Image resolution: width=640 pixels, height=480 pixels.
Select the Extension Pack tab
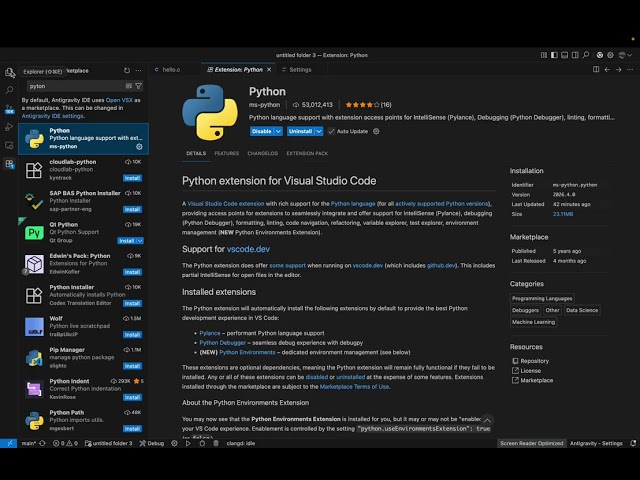click(x=307, y=153)
